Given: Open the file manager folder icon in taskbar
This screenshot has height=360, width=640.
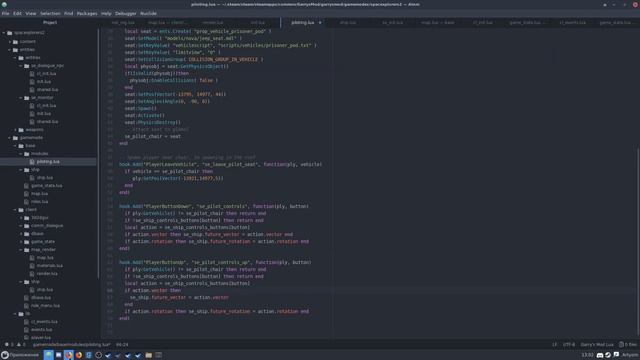Looking at the screenshot, I should (x=149, y=355).
